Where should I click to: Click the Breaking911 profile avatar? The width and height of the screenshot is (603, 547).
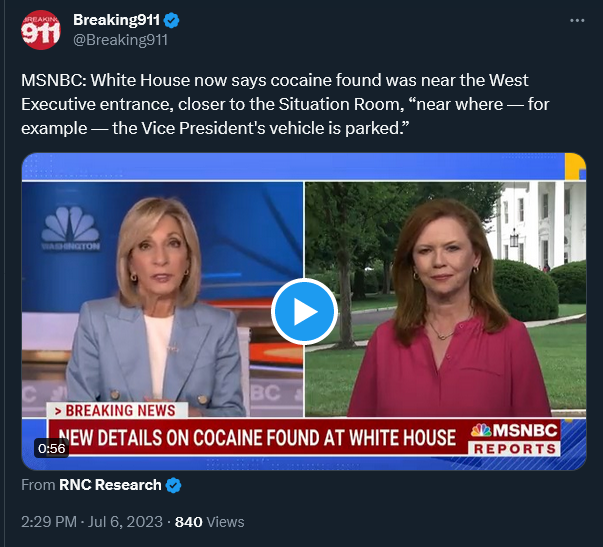tap(40, 30)
